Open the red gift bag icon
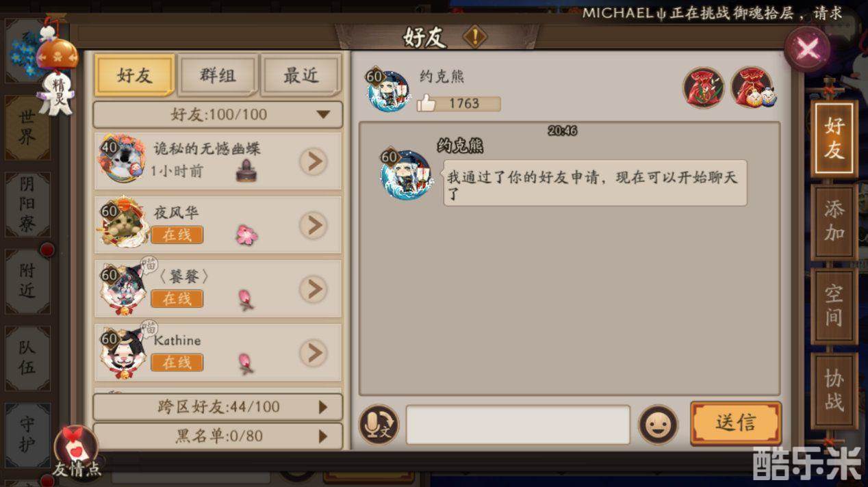868x487 pixels. coord(704,88)
